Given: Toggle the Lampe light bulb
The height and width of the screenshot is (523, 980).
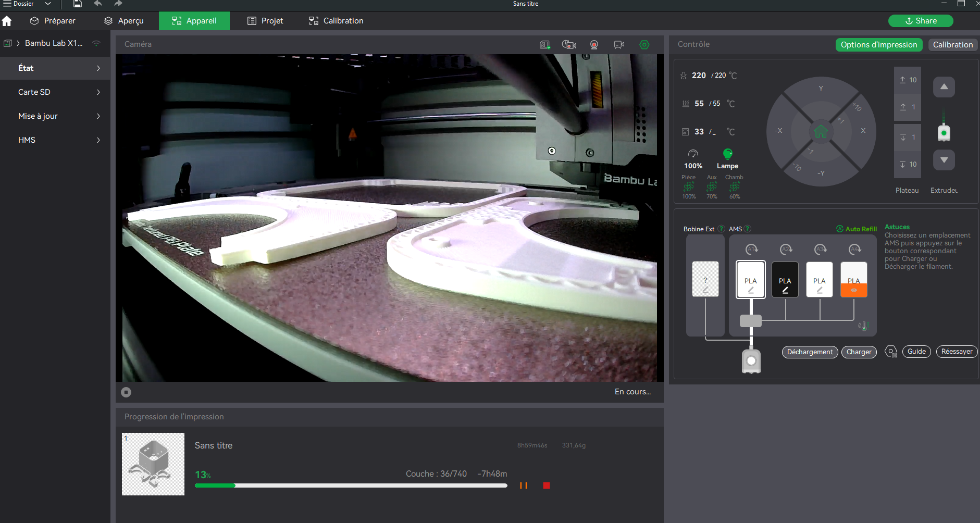Looking at the screenshot, I should 727,154.
